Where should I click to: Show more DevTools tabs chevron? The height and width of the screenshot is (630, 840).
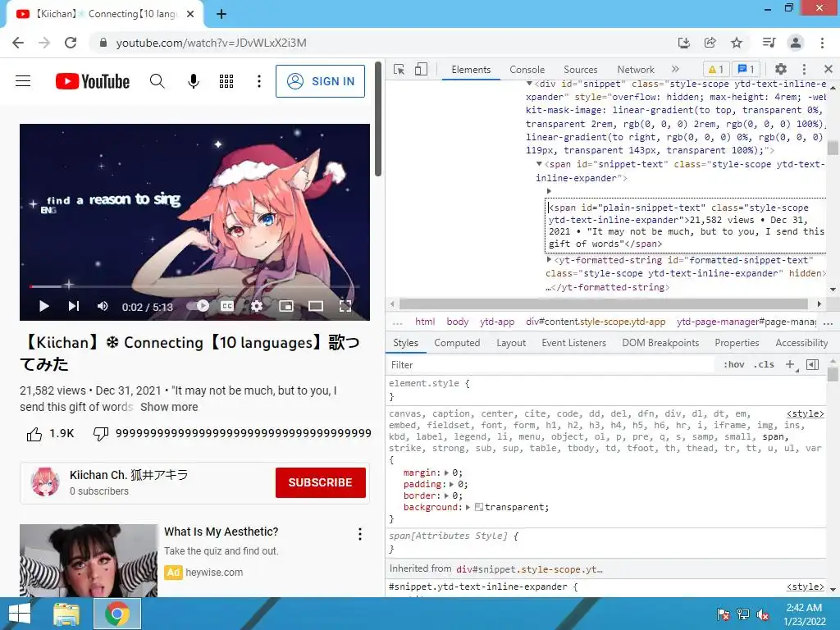(675, 69)
